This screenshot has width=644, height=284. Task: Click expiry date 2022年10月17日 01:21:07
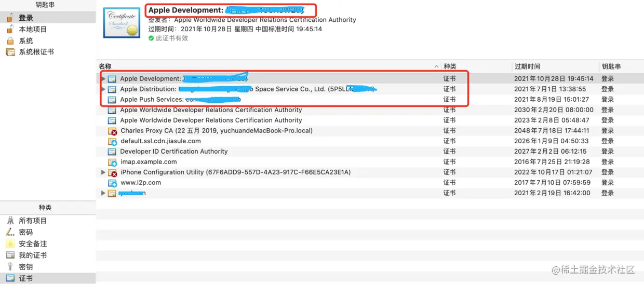coord(553,172)
